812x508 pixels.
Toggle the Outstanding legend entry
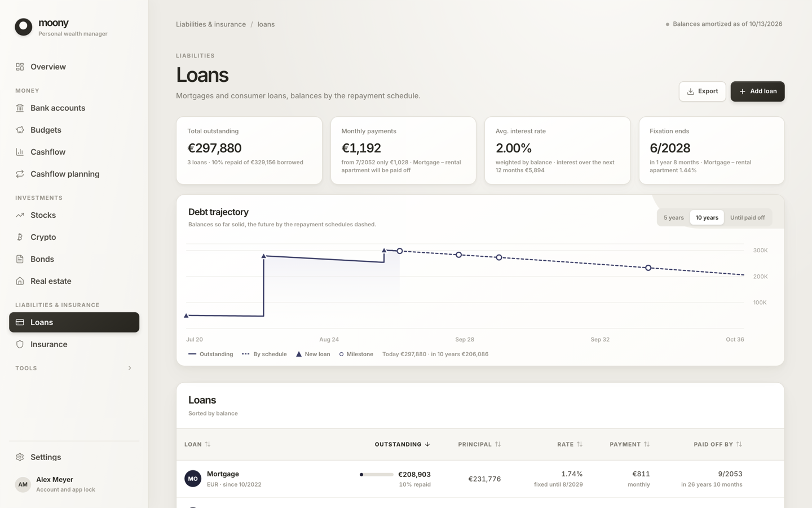pyautogui.click(x=211, y=354)
